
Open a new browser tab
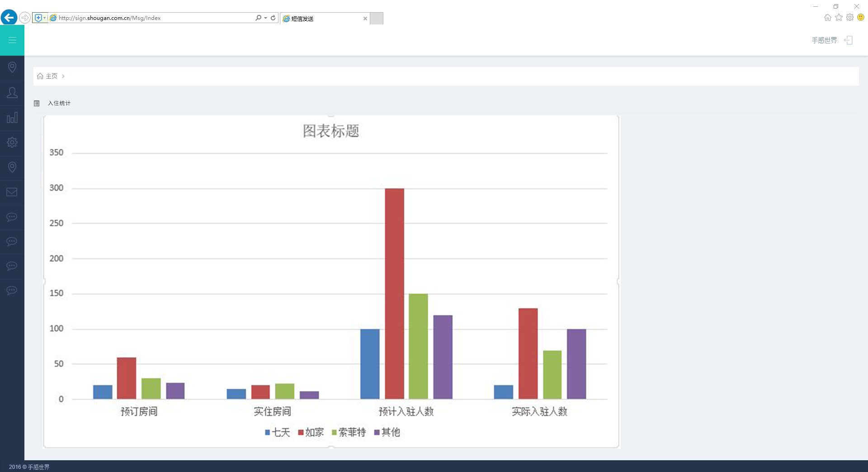tap(377, 19)
